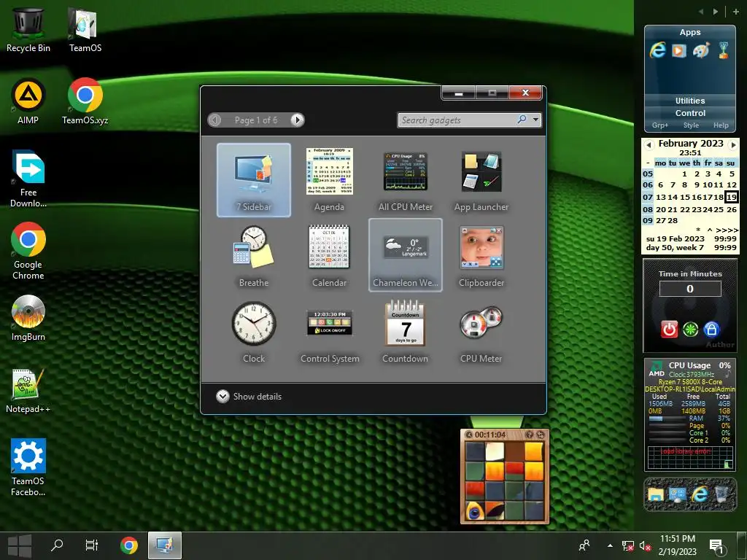Viewport: 747px width, 560px height.
Task: Open the Apps group header in launcher gadget
Action: tap(690, 32)
